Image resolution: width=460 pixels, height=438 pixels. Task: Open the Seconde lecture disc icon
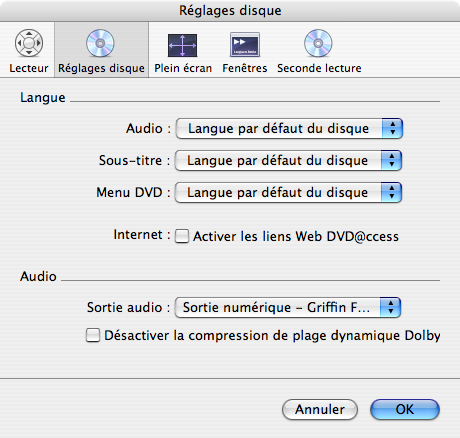(x=318, y=43)
